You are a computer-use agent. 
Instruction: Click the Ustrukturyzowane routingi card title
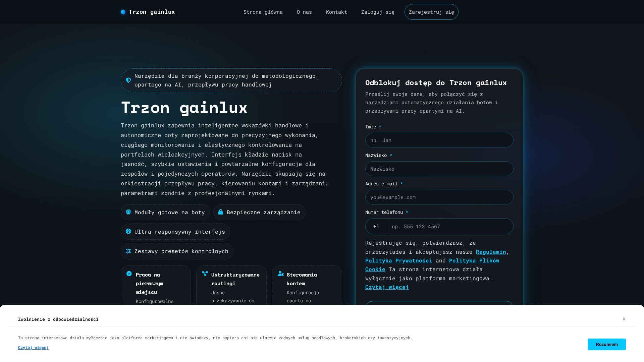(x=235, y=279)
